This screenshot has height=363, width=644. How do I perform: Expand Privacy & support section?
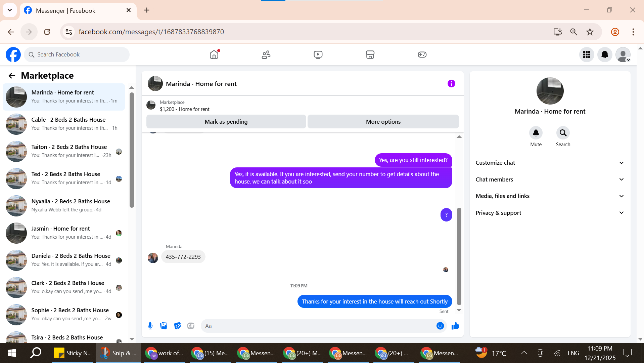(x=550, y=213)
